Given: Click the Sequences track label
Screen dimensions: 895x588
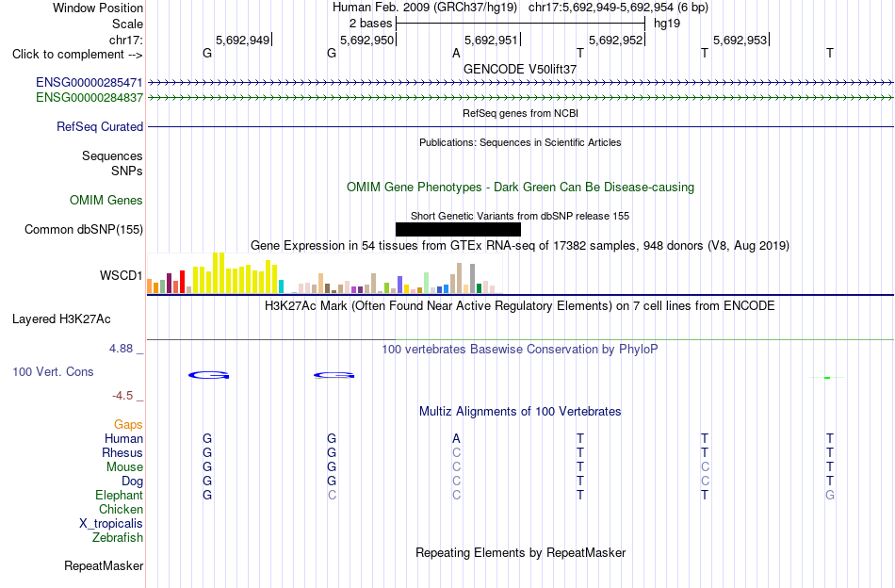Looking at the screenshot, I should click(x=112, y=155).
